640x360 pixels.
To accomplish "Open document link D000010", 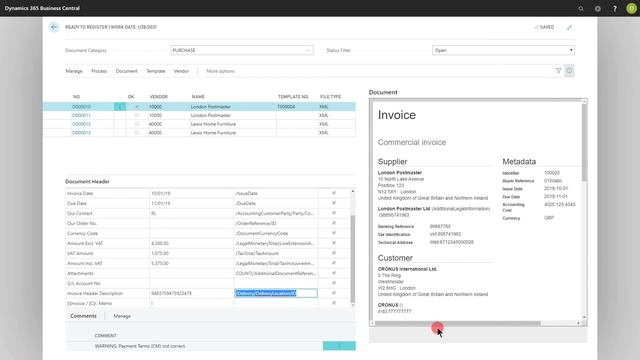I will click(x=81, y=107).
